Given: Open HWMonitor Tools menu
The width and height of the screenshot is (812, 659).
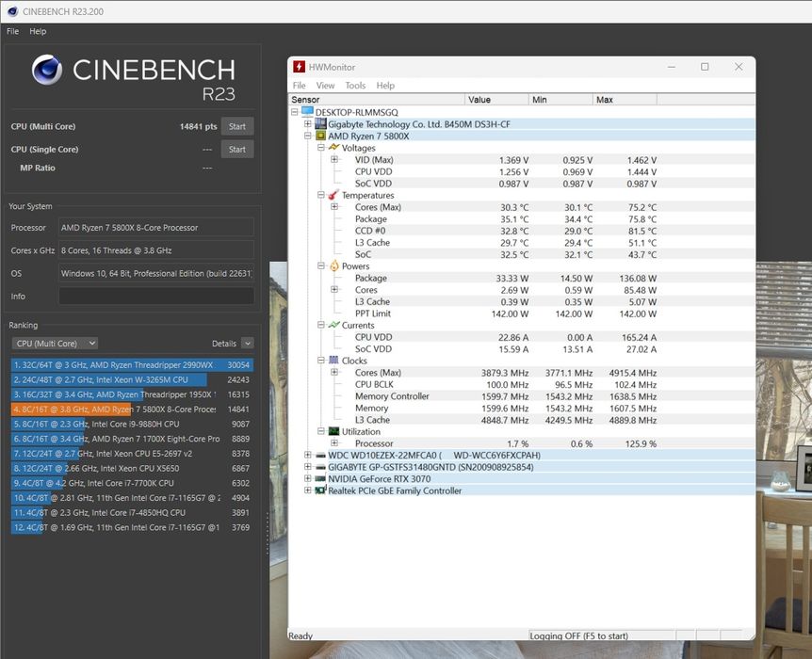Looking at the screenshot, I should tap(355, 86).
